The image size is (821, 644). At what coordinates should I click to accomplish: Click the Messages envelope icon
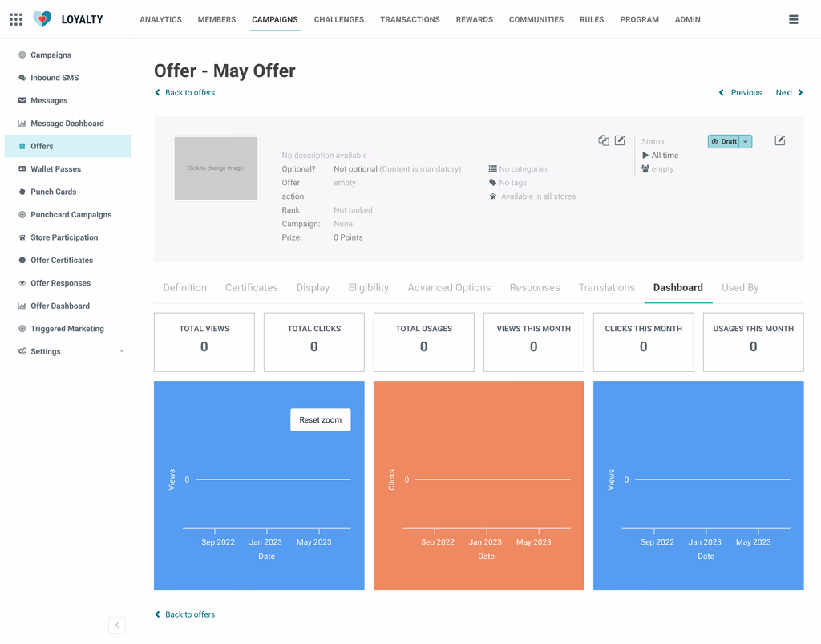[x=22, y=100]
